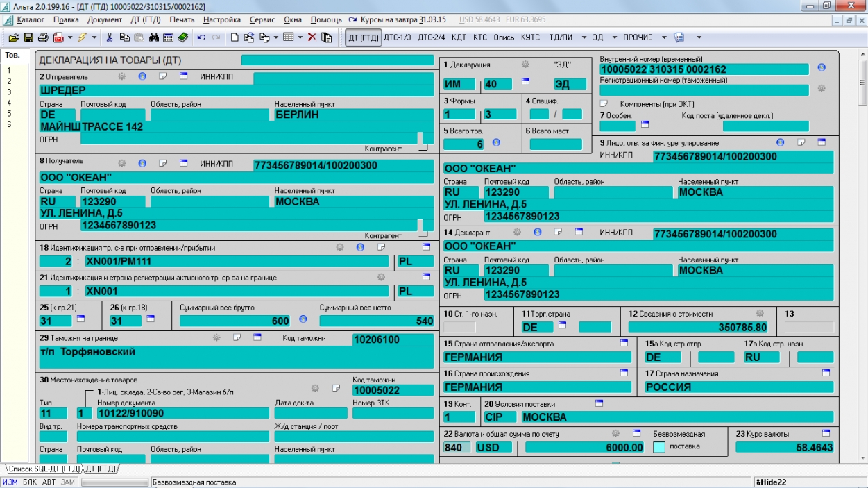Image resolution: width=868 pixels, height=488 pixels.
Task: Click the scissors cut icon
Action: click(x=110, y=37)
